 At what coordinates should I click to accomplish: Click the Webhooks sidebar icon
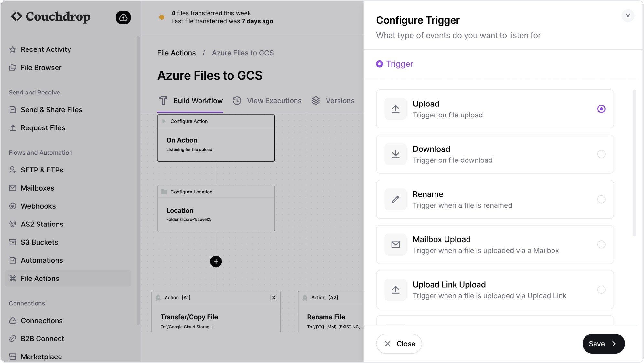13,206
